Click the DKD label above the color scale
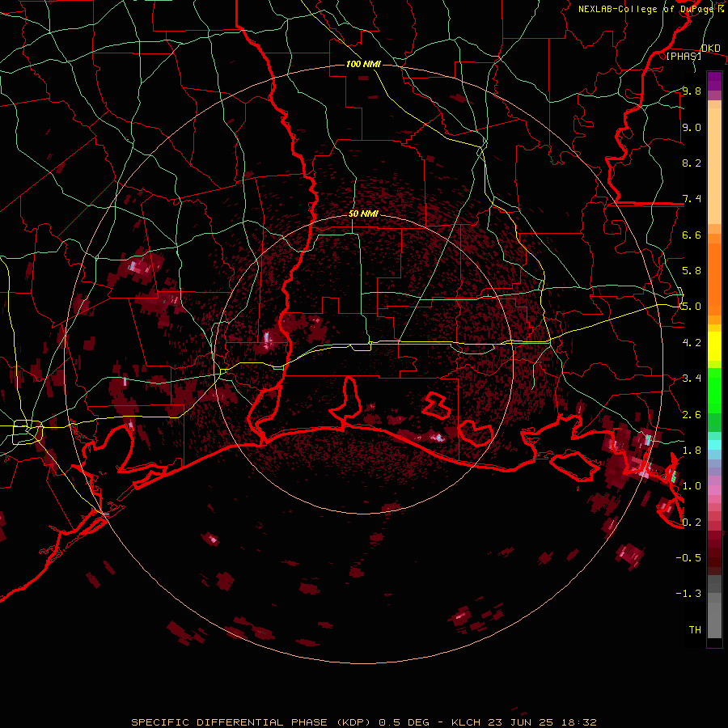Screen dimensions: 728x728 [711, 49]
